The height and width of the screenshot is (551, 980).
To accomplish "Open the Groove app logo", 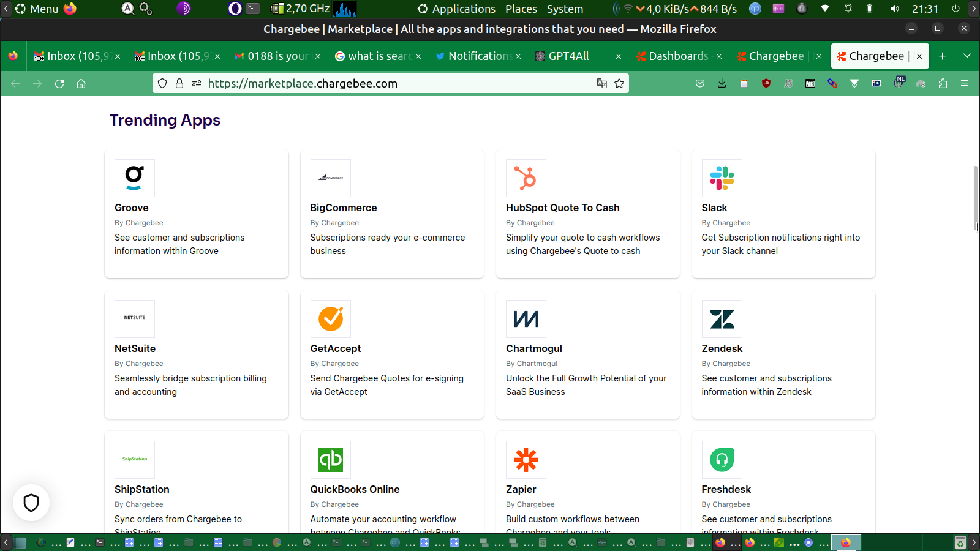I will (x=135, y=178).
